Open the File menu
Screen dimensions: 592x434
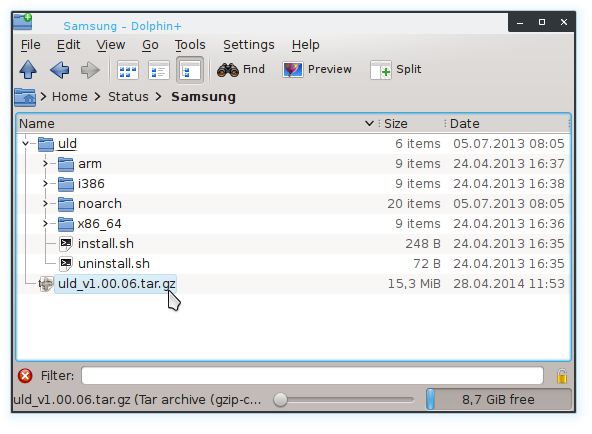click(31, 45)
